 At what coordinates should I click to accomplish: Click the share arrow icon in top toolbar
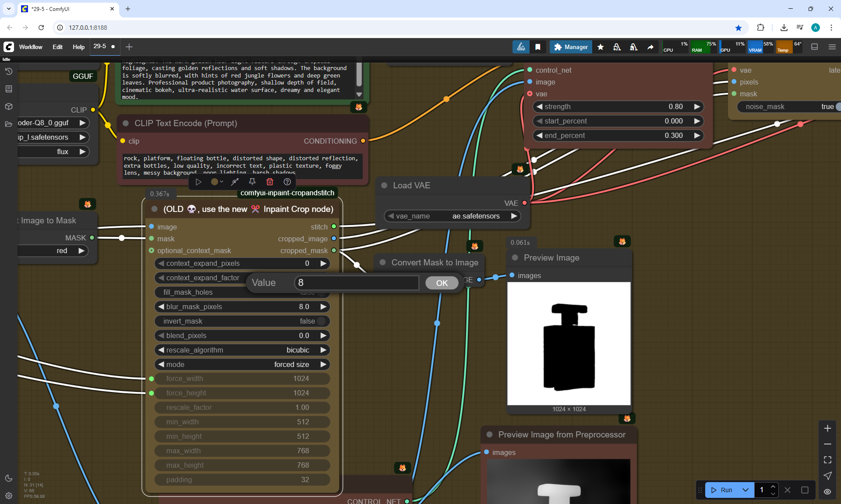click(x=650, y=47)
